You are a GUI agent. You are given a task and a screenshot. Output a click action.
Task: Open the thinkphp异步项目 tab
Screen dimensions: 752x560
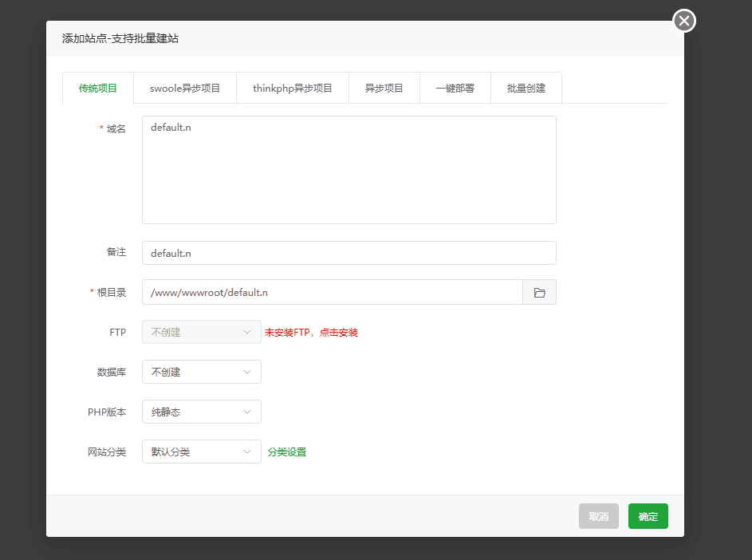[293, 89]
